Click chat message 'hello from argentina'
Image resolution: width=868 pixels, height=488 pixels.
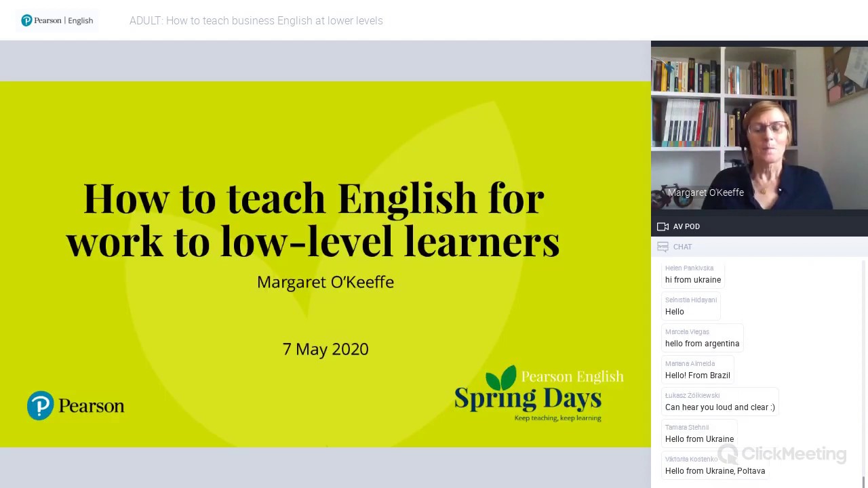(702, 344)
